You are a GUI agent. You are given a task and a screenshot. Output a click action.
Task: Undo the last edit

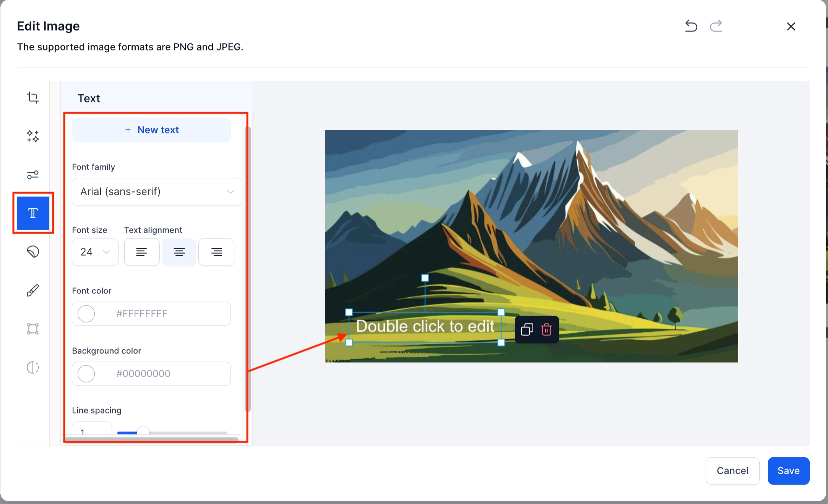[691, 26]
